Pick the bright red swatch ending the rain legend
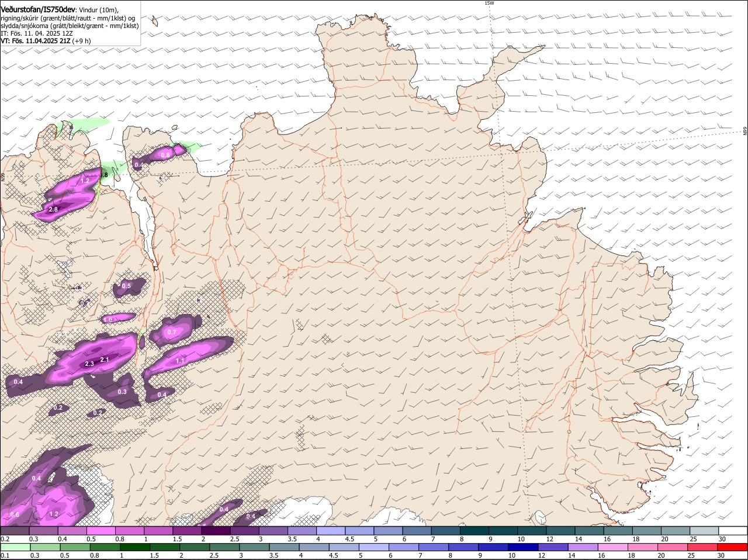Image resolution: width=748 pixels, height=560 pixels. 733,547
